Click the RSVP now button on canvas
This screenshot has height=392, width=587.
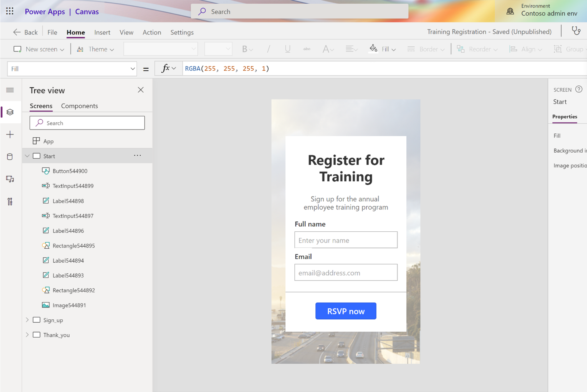(346, 311)
